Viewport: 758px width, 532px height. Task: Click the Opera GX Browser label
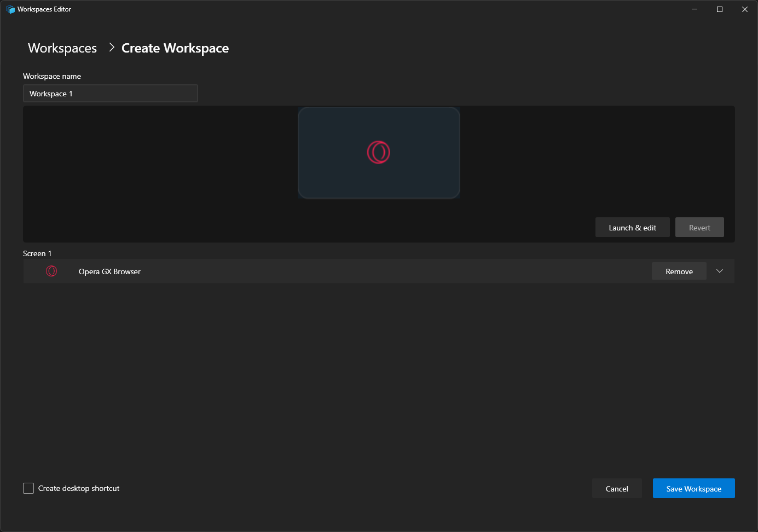pos(109,271)
